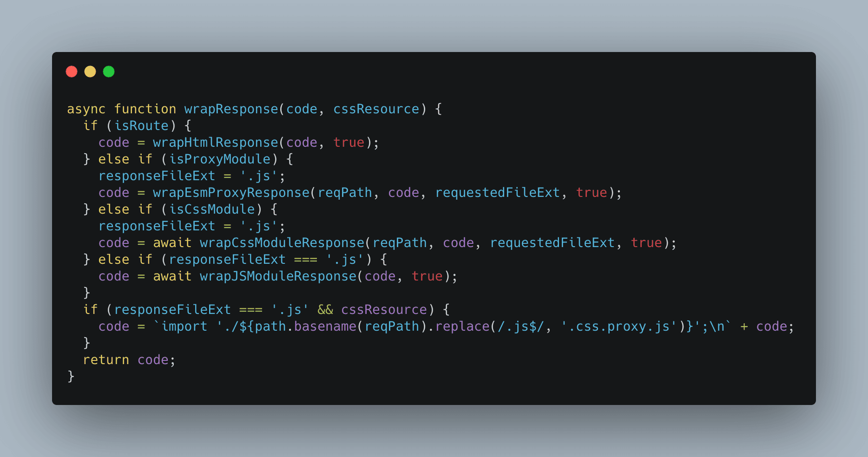The height and width of the screenshot is (457, 868).
Task: Click the wrapHtmlResponse call
Action: click(x=216, y=143)
